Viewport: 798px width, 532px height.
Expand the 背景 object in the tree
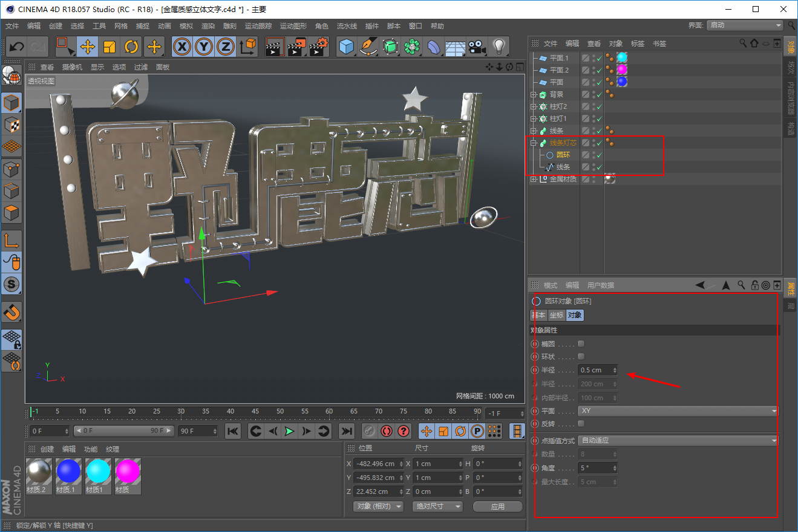pyautogui.click(x=533, y=94)
